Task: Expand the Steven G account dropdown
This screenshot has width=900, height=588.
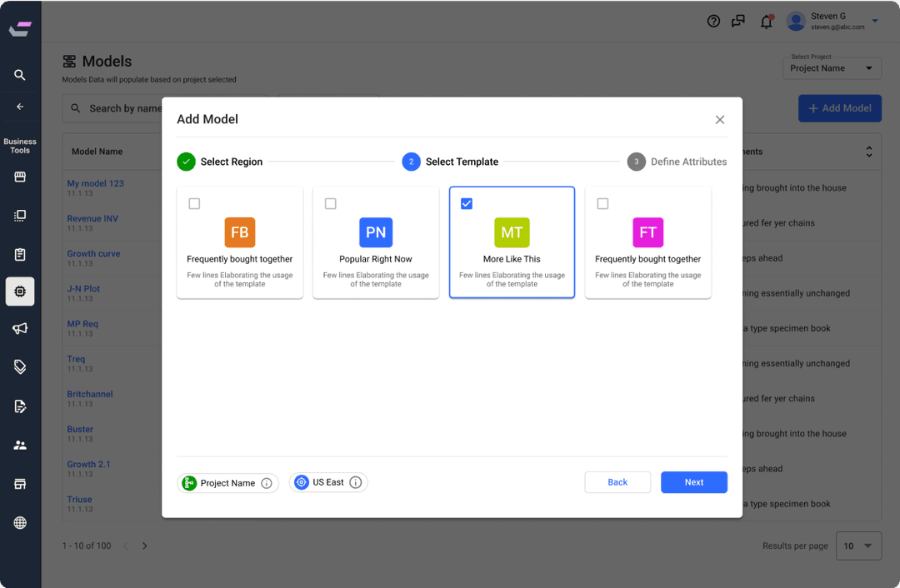Action: (873, 21)
